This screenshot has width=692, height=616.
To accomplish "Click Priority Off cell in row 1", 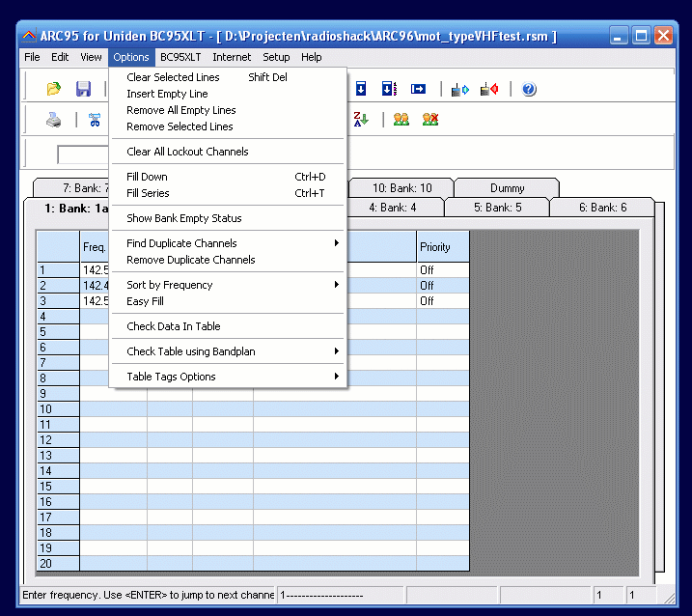I will click(443, 269).
